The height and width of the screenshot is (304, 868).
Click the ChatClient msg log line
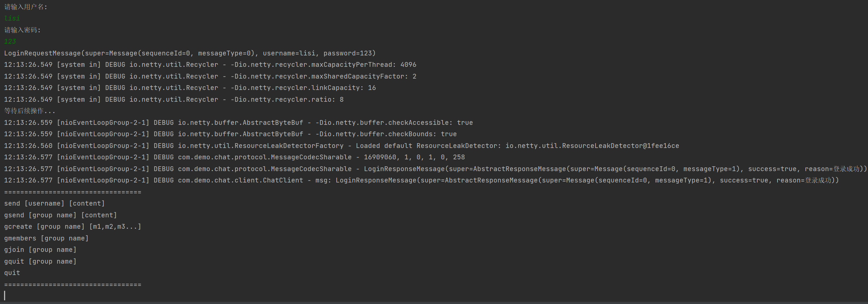click(421, 180)
